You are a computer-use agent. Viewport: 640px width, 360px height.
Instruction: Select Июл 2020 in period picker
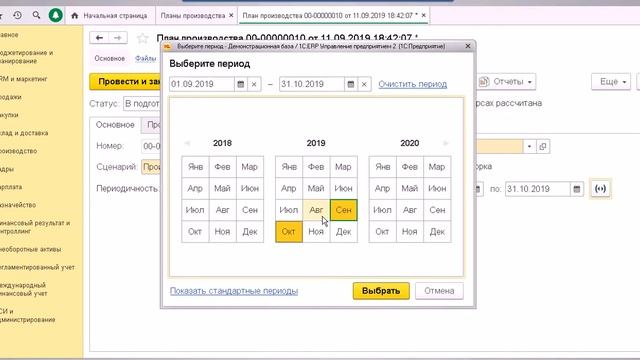[x=382, y=210]
